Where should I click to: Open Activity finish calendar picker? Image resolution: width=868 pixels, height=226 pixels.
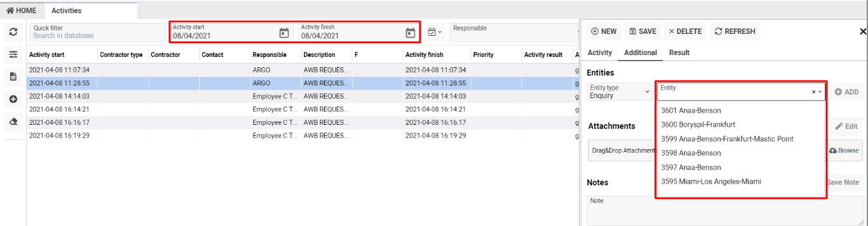(x=410, y=33)
